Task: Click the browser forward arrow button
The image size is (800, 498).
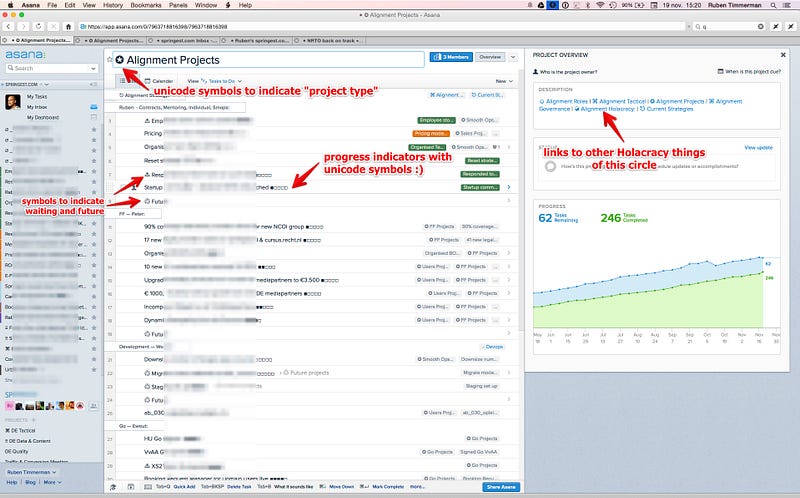Action: tap(23, 26)
